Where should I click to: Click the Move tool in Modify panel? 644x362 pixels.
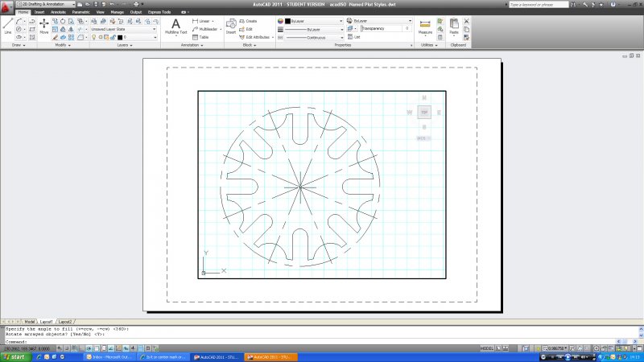43,25
